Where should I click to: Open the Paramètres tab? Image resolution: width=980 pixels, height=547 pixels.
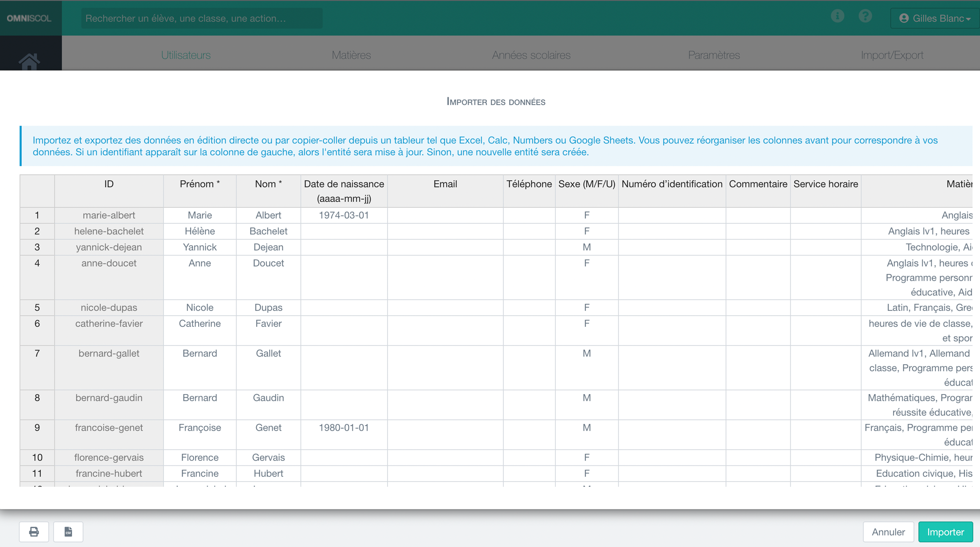(714, 55)
